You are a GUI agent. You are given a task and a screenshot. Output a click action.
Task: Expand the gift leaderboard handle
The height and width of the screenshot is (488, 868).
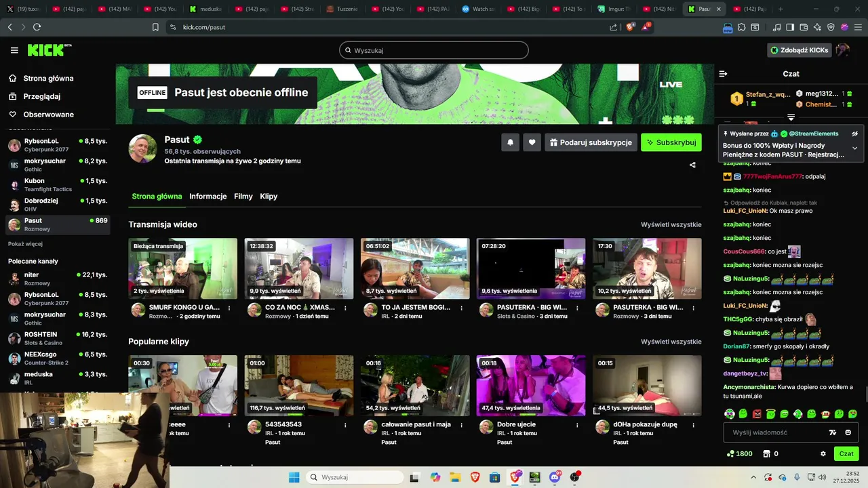[x=791, y=117]
